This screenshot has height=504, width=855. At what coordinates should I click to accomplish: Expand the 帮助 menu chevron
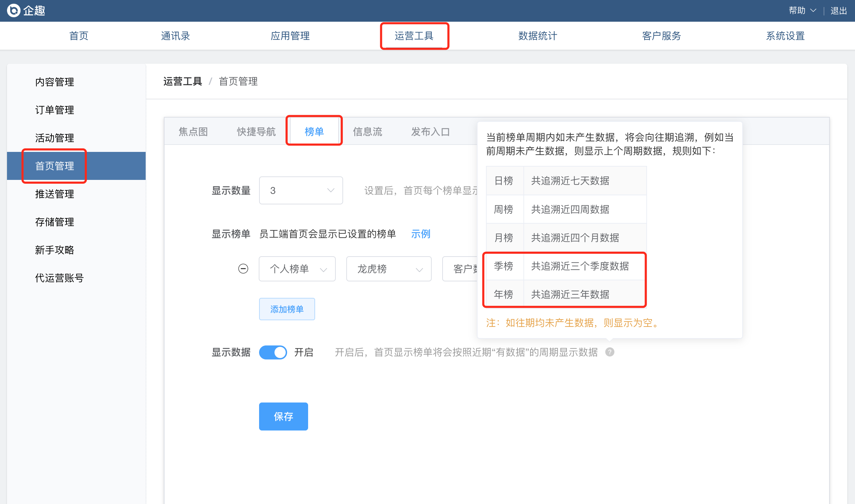coord(813,10)
